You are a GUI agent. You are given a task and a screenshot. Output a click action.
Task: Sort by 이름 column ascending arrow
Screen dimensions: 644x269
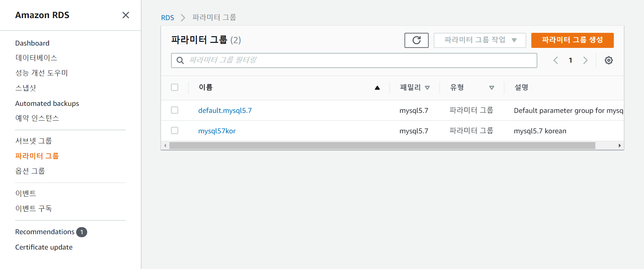[x=377, y=88]
